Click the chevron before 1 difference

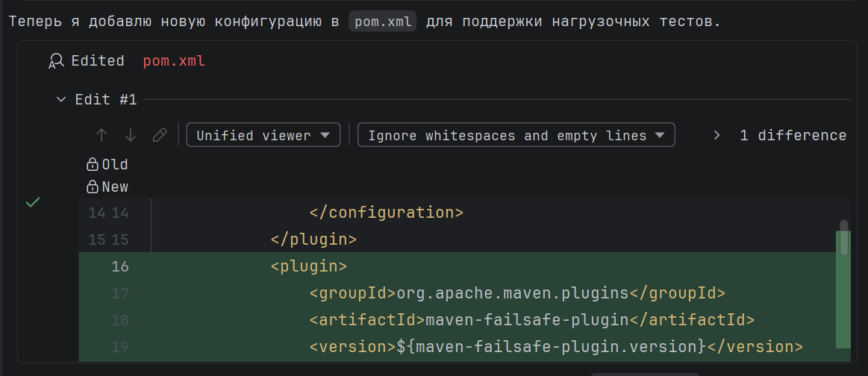point(716,135)
